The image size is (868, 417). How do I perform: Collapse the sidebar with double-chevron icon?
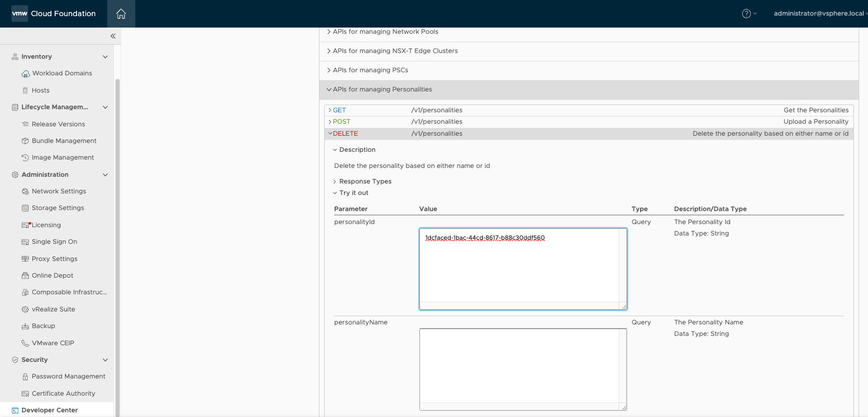pos(113,36)
